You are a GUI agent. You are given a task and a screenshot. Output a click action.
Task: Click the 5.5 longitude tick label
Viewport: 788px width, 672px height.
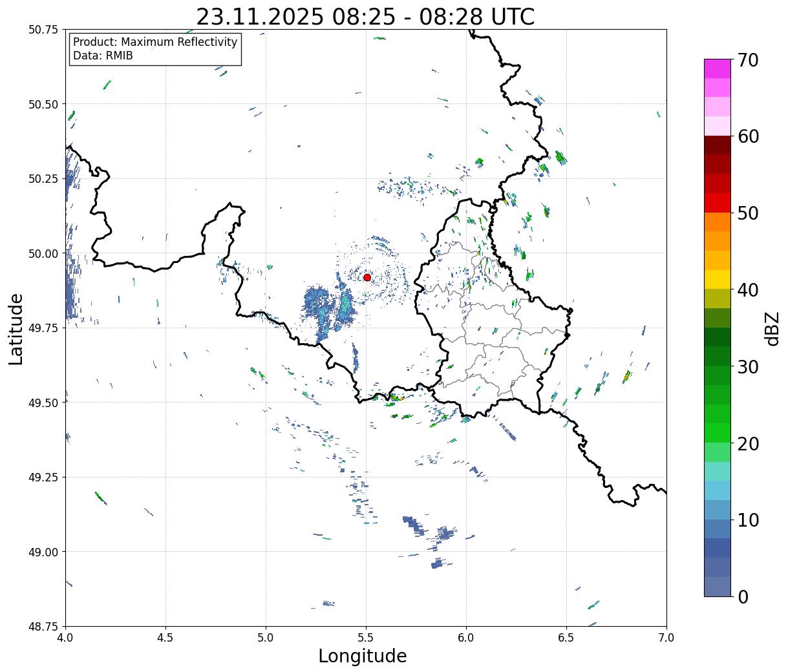(366, 637)
